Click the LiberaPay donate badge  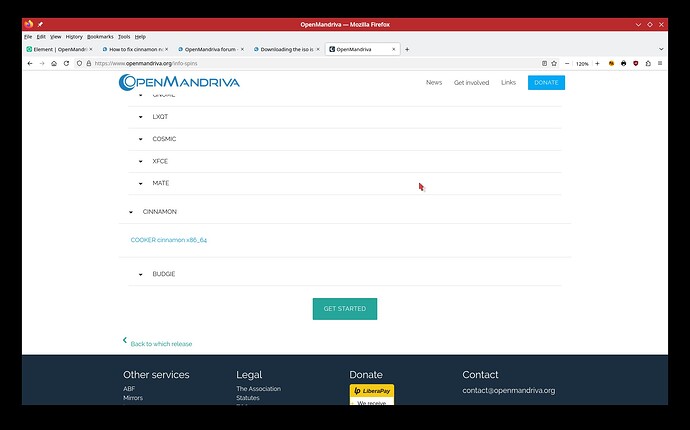pos(372,391)
